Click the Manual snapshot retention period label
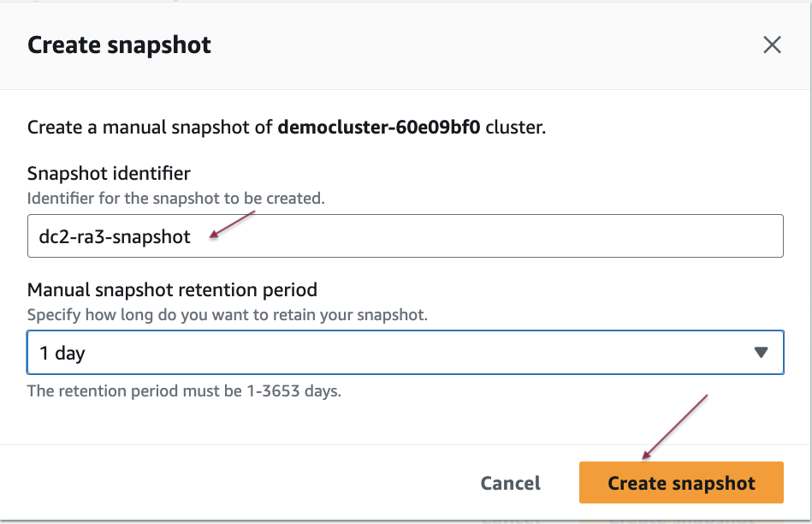Viewport: 812px width, 524px height. (x=172, y=289)
